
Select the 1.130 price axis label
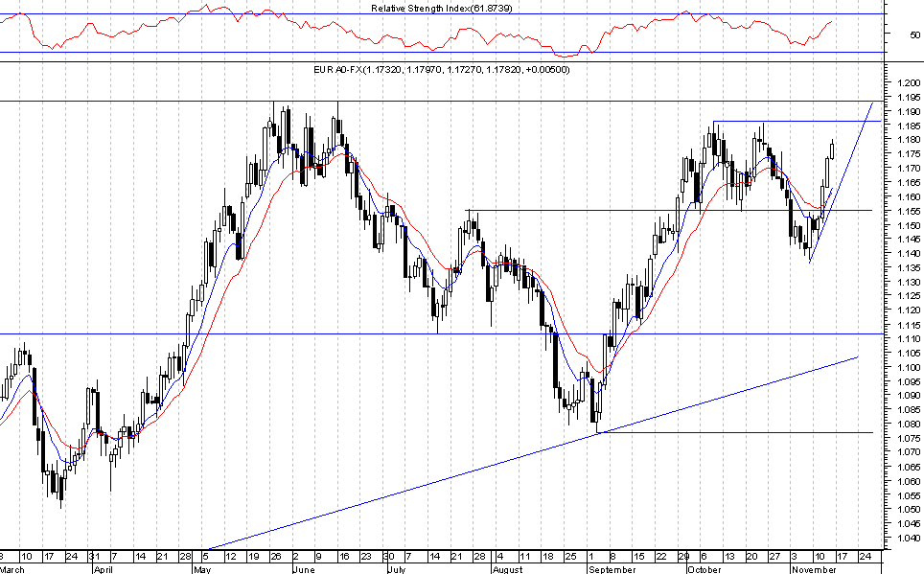tap(909, 282)
